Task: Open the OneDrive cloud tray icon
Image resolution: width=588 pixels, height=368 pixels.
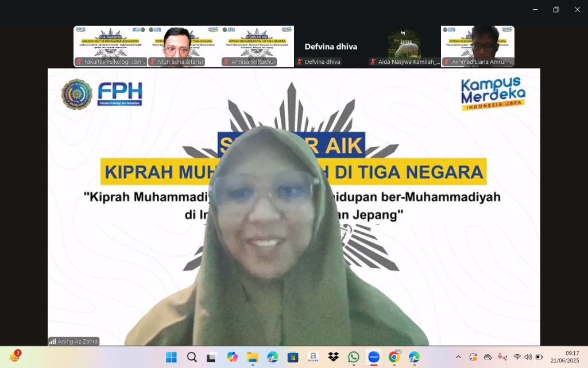Action: pyautogui.click(x=488, y=357)
